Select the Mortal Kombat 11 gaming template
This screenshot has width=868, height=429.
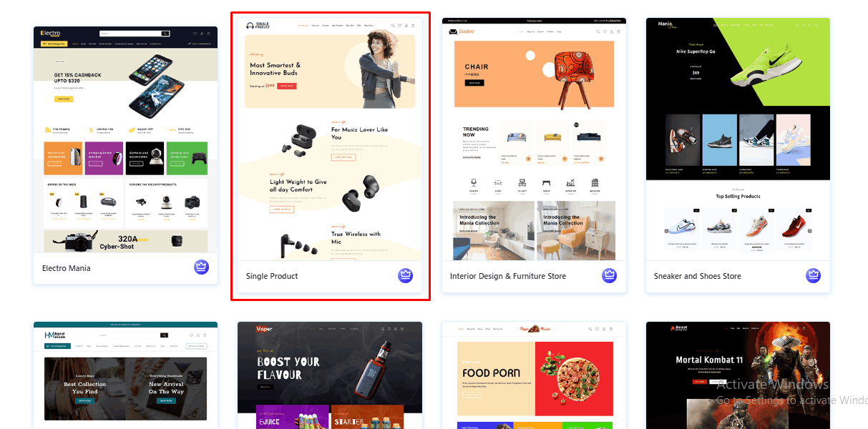[738, 375]
